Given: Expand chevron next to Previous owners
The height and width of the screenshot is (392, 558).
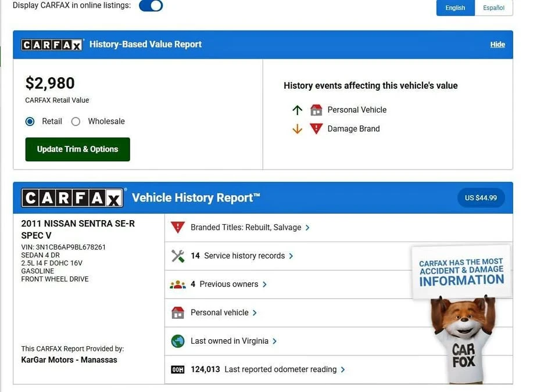Looking at the screenshot, I should pyautogui.click(x=264, y=285).
